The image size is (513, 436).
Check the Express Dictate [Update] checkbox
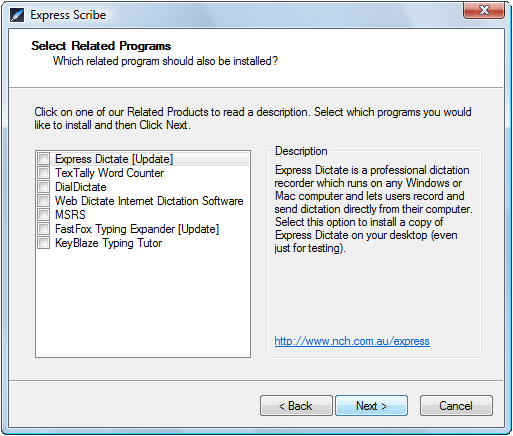click(44, 158)
